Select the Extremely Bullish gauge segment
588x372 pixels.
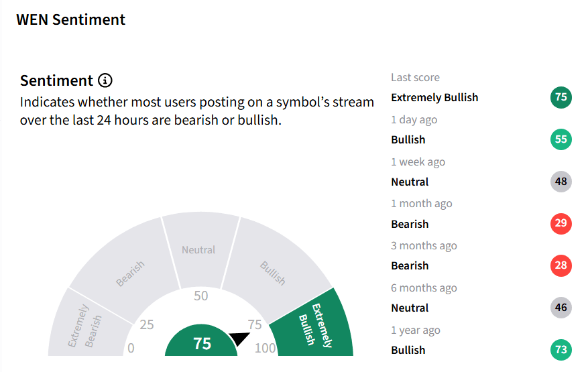(316, 326)
